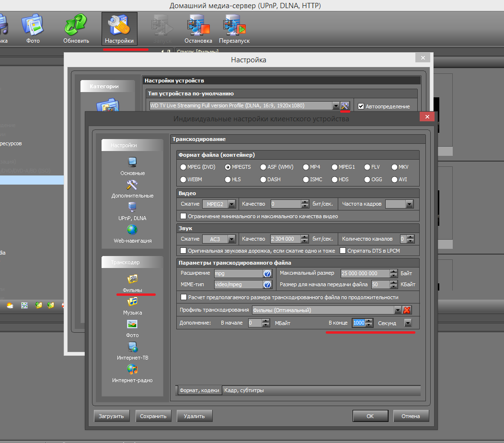This screenshot has height=443, width=504.
Task: Open Основные settings in sidebar
Action: [132, 166]
